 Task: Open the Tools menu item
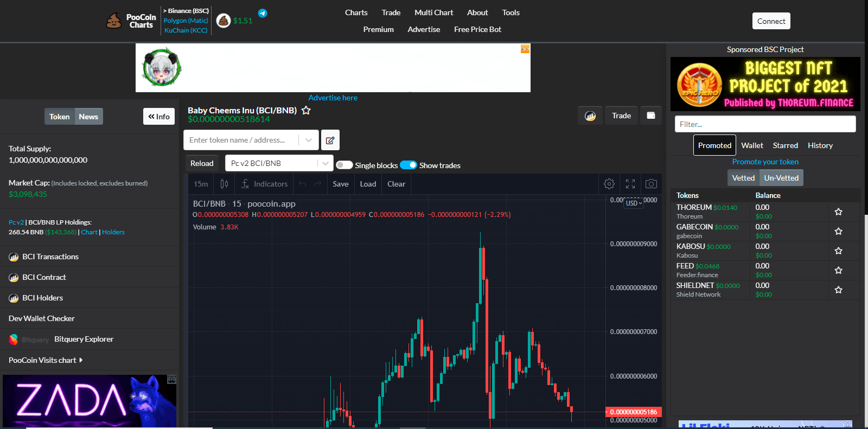[510, 12]
